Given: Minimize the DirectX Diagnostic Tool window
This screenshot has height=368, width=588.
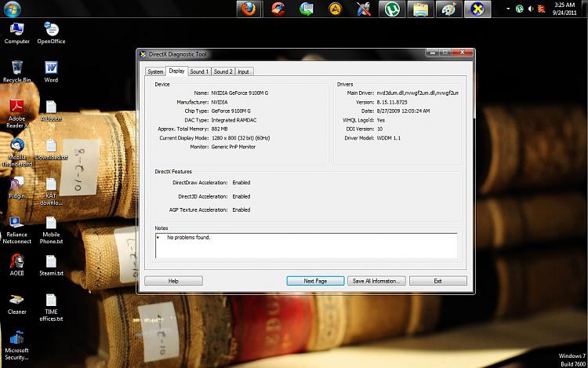Looking at the screenshot, I should (432, 53).
